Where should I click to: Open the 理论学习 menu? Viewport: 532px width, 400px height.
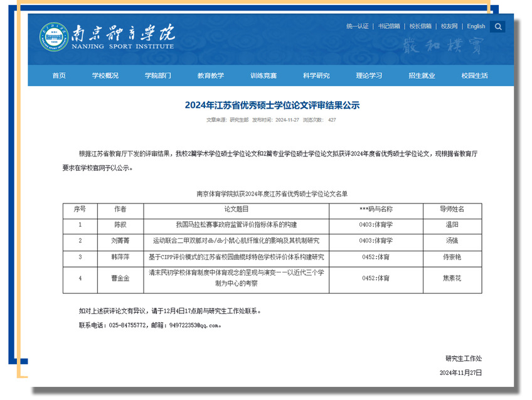click(x=369, y=76)
